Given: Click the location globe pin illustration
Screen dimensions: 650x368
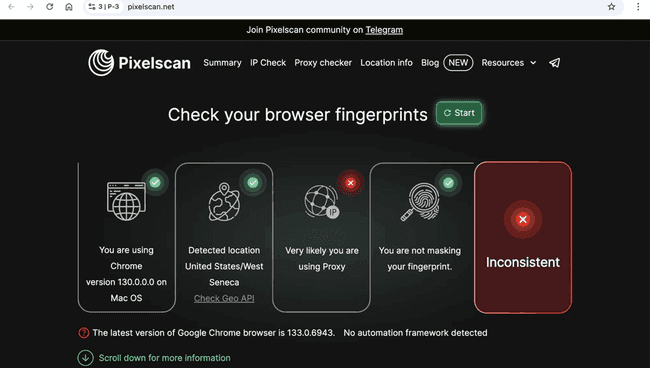Looking at the screenshot, I should coord(224,202).
